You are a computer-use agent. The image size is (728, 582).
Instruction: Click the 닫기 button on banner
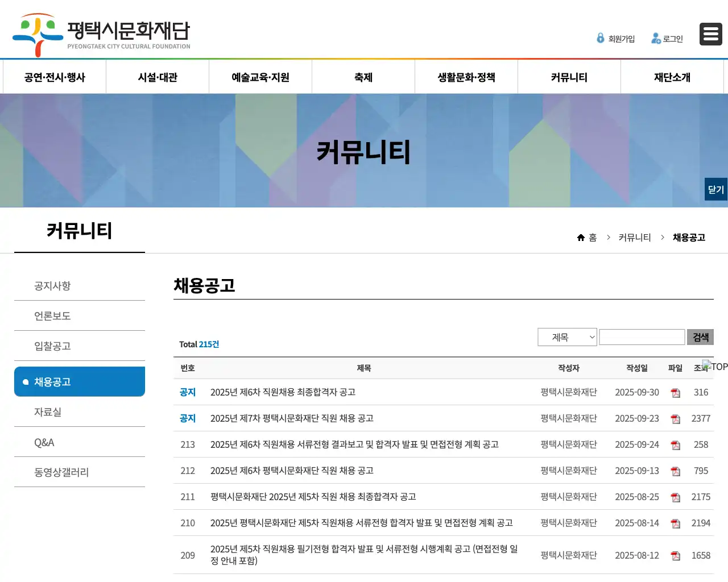[x=715, y=190]
